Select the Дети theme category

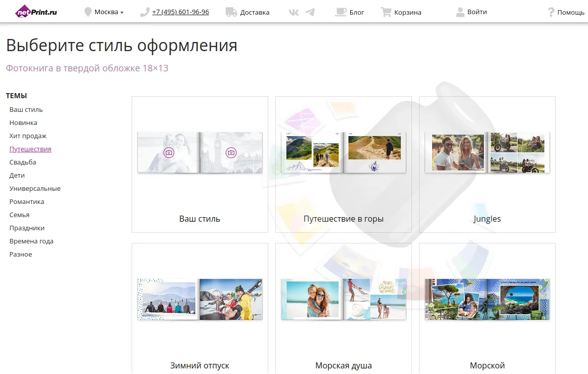(17, 175)
